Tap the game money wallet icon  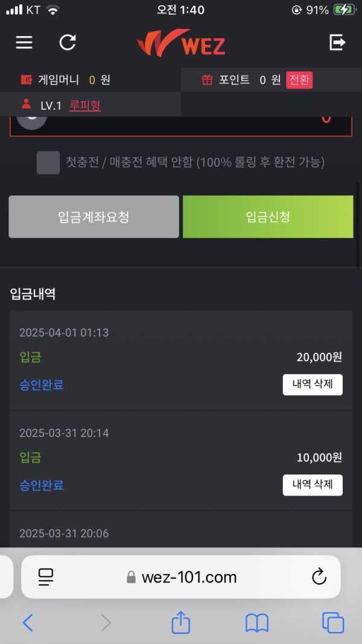[26, 80]
